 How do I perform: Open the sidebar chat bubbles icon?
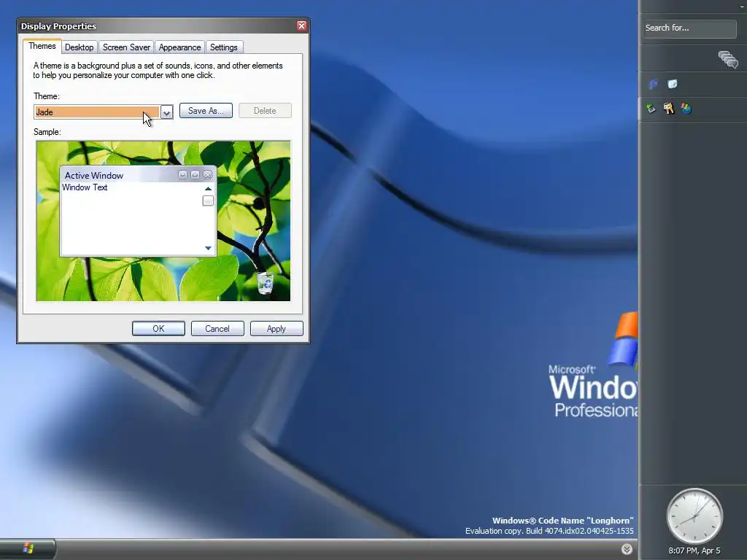(x=729, y=60)
